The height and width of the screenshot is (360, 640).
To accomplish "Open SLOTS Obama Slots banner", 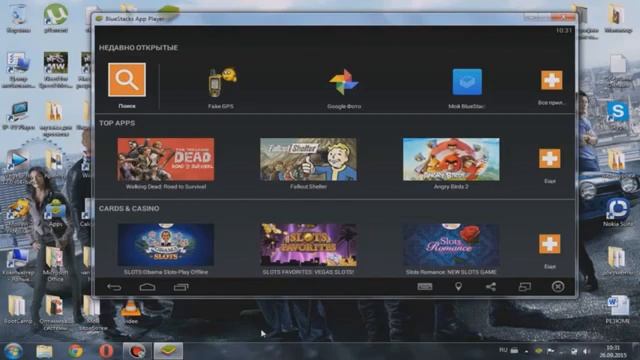I will coord(166,244).
